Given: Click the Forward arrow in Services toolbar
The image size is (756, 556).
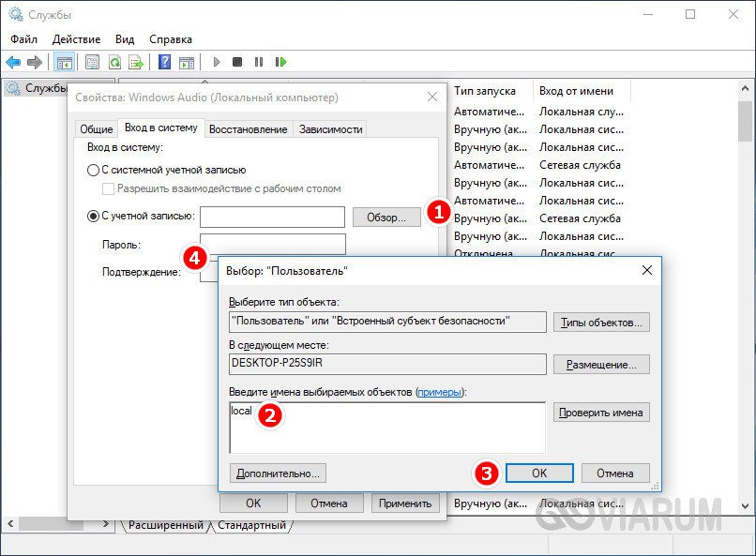Looking at the screenshot, I should [35, 62].
